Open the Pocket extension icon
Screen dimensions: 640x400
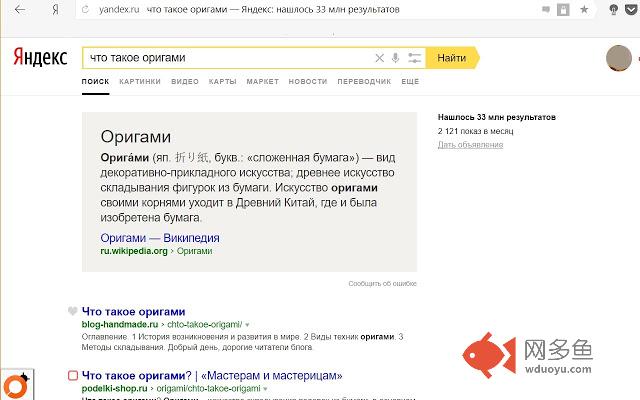click(632, 9)
